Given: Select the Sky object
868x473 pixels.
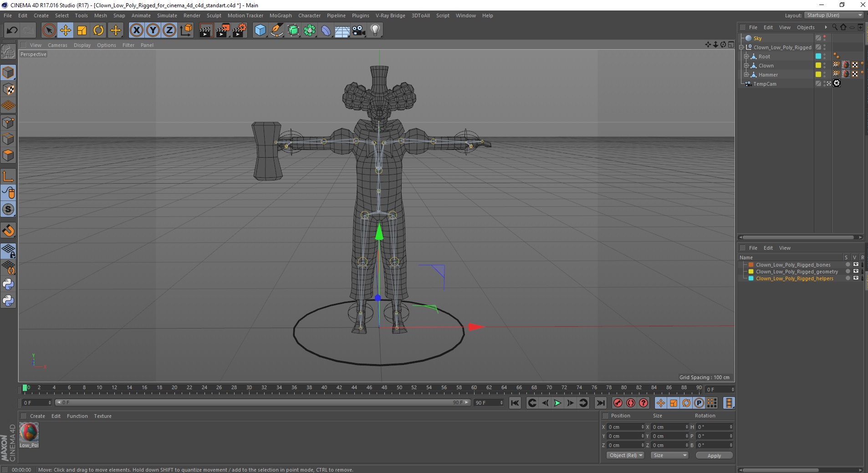Looking at the screenshot, I should [757, 38].
